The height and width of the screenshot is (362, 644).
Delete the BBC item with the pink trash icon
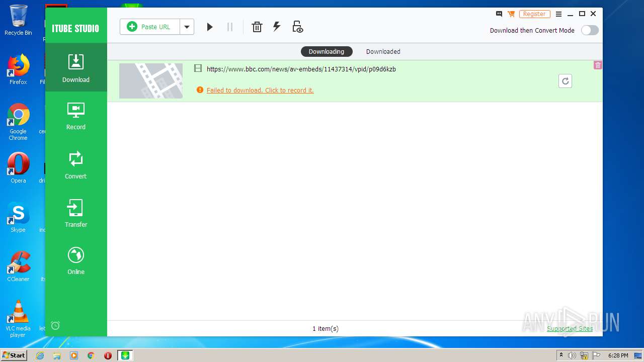[x=598, y=65]
